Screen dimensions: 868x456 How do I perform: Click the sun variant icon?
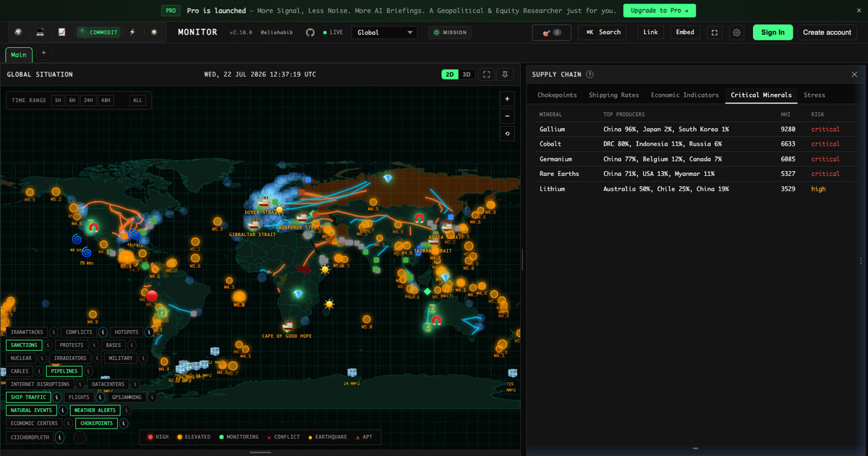tap(154, 32)
